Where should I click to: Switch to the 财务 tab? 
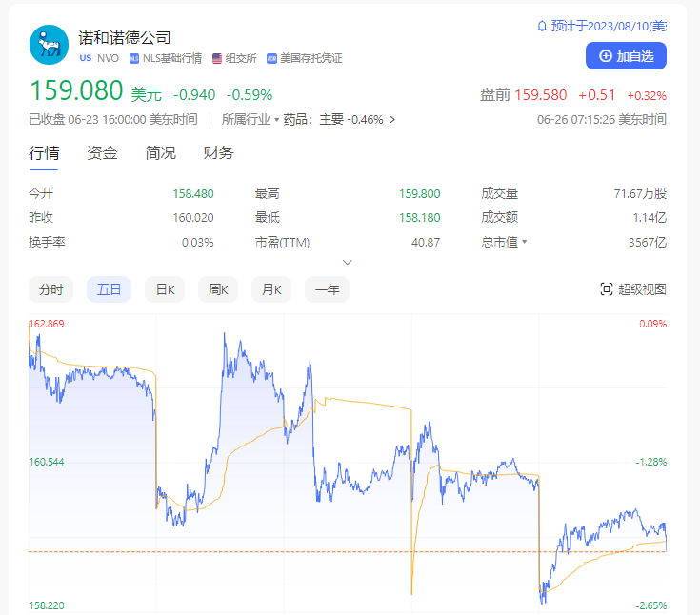coord(218,153)
